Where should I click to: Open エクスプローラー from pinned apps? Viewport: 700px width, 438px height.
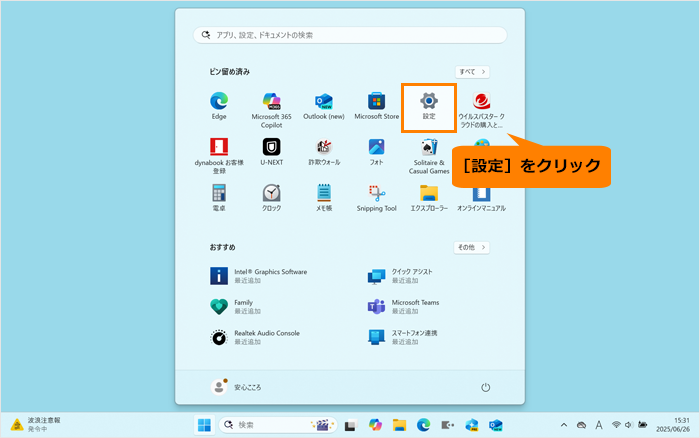coord(429,198)
